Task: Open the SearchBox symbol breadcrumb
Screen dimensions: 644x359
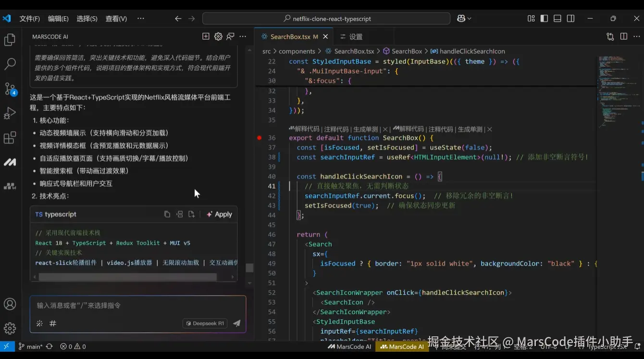Action: (403, 51)
